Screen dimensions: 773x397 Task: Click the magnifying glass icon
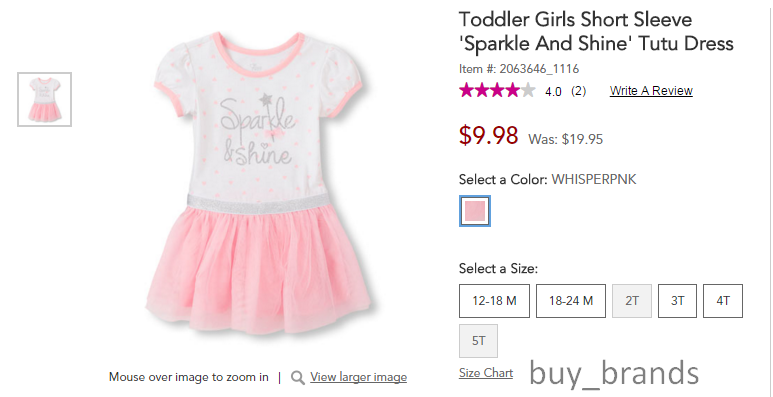coord(297,378)
